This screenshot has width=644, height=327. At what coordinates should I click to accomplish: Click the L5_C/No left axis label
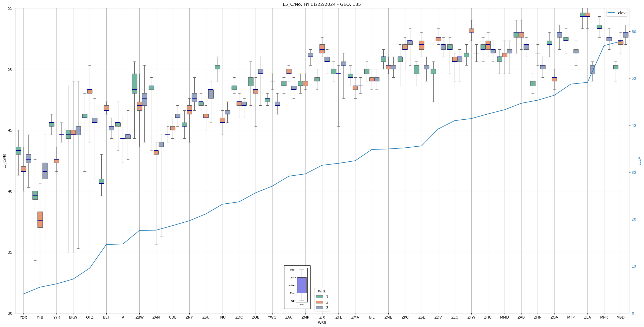click(x=4, y=161)
